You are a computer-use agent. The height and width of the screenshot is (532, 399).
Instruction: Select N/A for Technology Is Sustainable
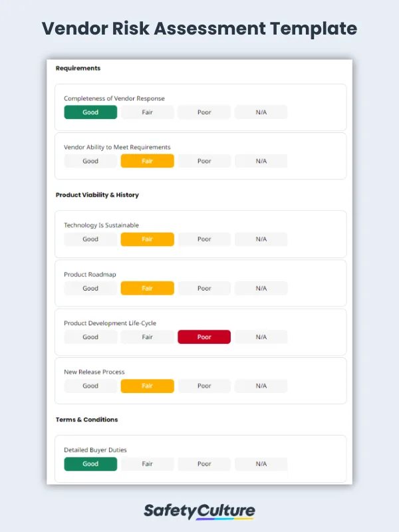pos(261,239)
